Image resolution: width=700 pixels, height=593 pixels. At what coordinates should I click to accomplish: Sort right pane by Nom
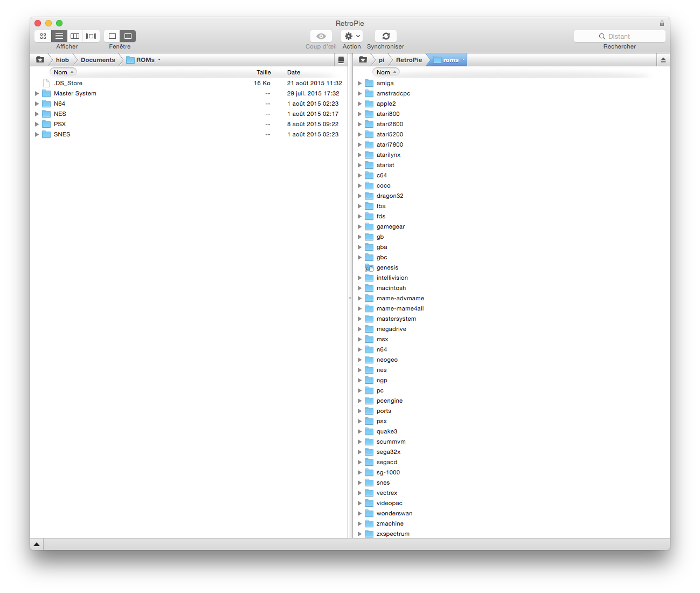click(x=386, y=72)
